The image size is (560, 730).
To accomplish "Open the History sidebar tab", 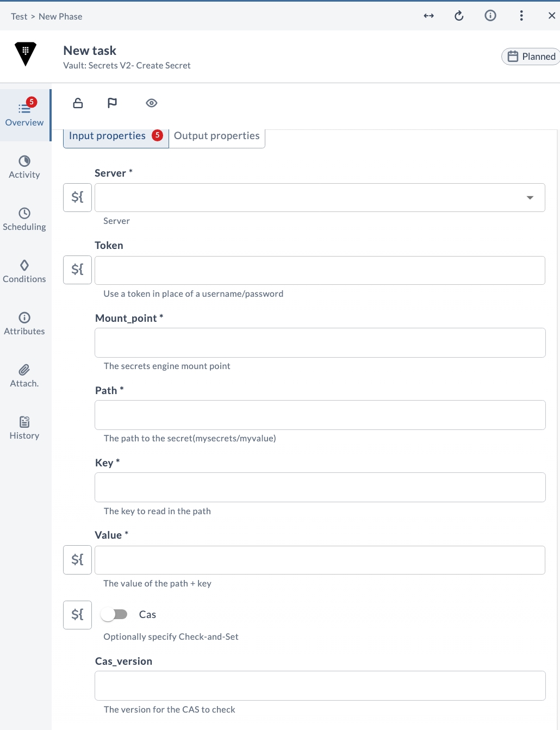I will pos(24,428).
